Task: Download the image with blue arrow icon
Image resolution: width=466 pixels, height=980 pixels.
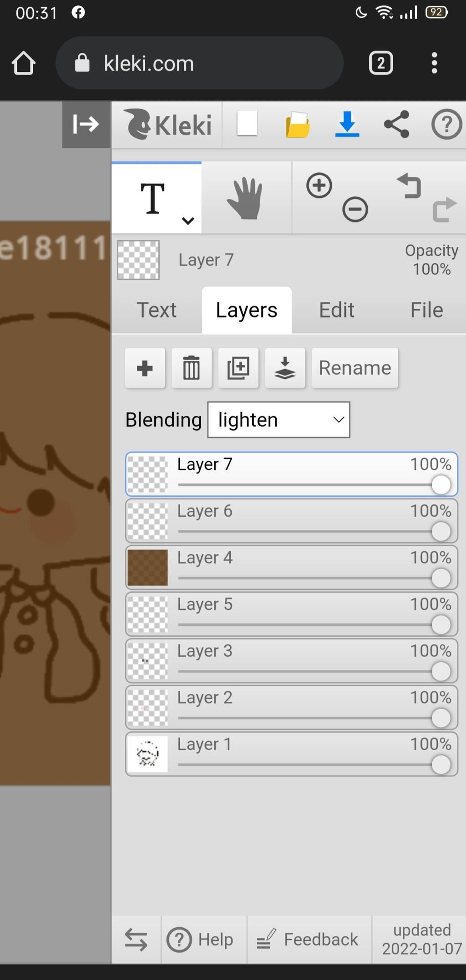Action: (x=347, y=124)
